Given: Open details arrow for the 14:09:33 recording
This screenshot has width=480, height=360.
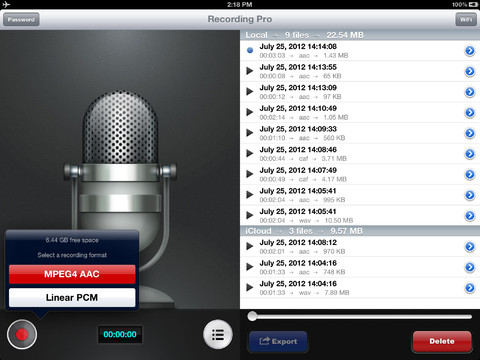Looking at the screenshot, I should point(470,133).
